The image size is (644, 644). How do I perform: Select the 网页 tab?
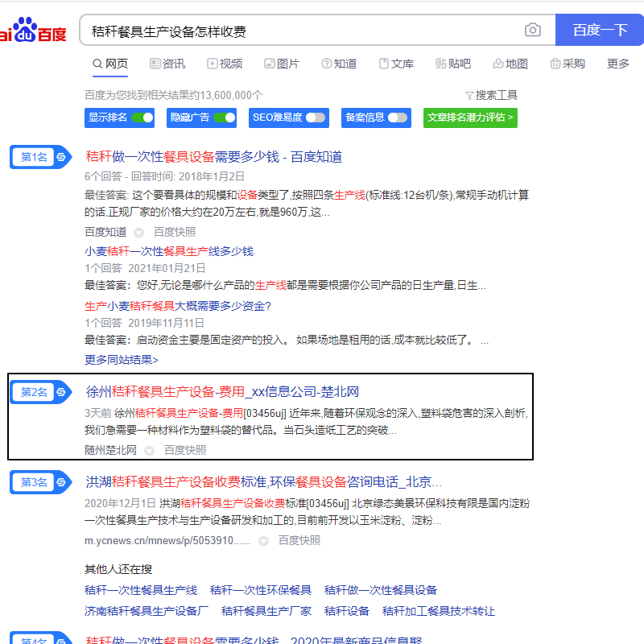point(110,64)
